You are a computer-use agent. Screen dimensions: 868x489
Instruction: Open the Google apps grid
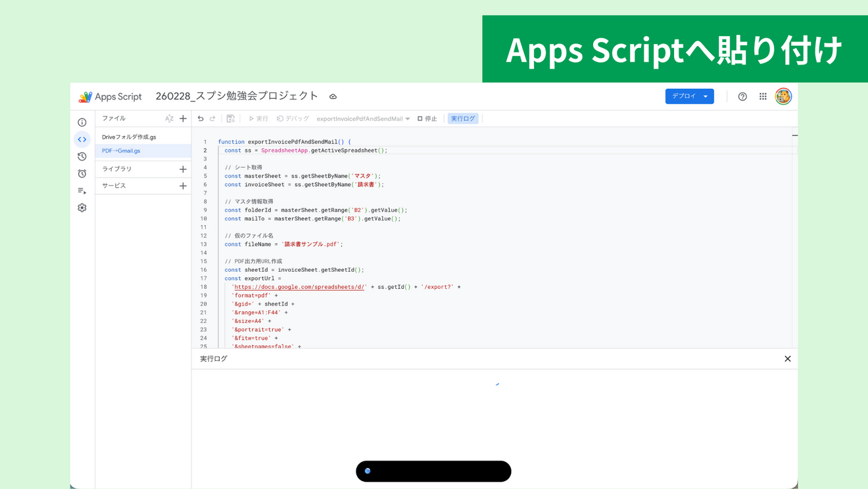coord(763,97)
